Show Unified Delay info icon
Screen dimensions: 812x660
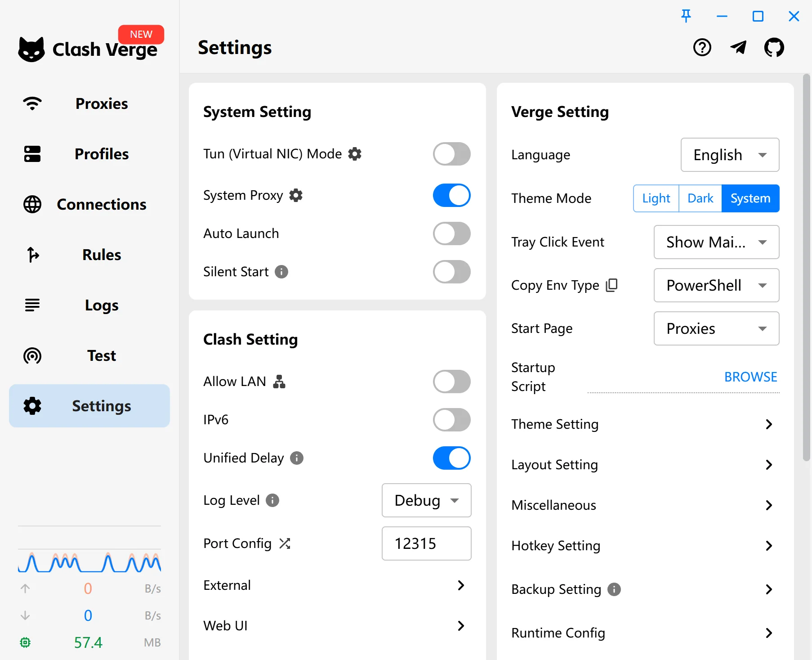click(297, 458)
